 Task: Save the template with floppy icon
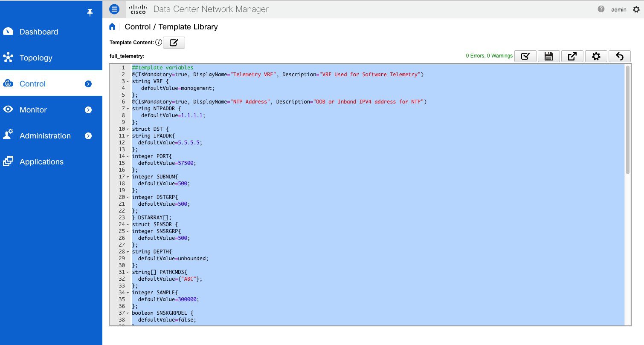click(549, 56)
